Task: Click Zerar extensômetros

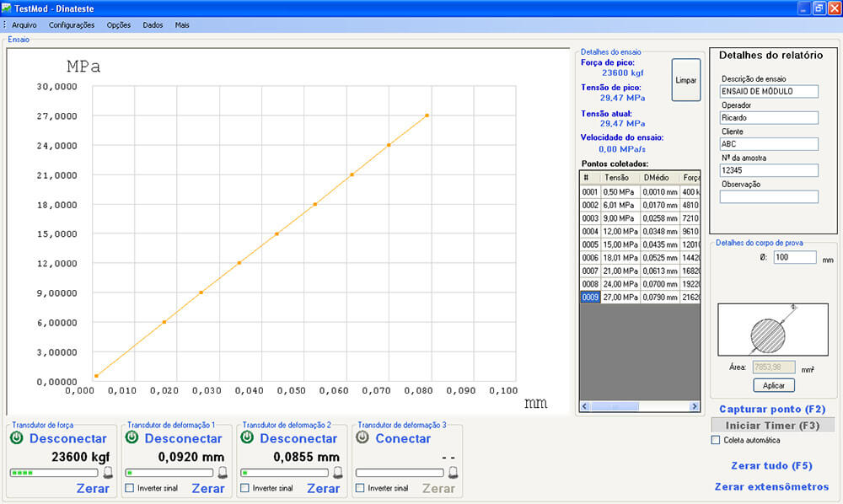Action: (x=771, y=486)
